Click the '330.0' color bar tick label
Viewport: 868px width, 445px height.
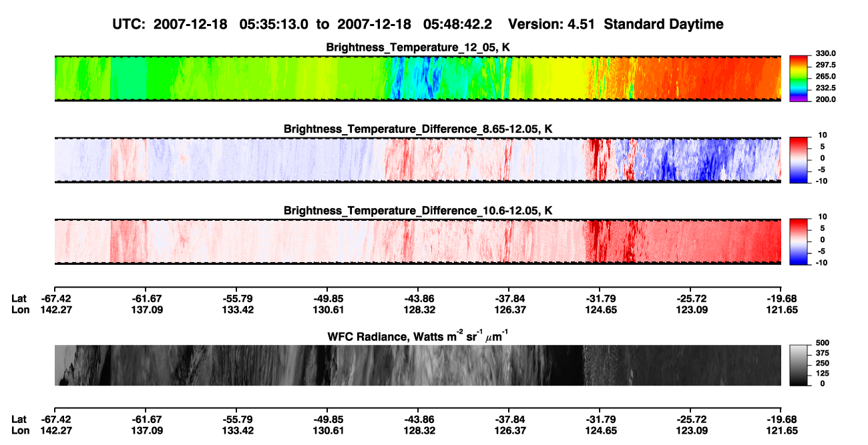825,53
